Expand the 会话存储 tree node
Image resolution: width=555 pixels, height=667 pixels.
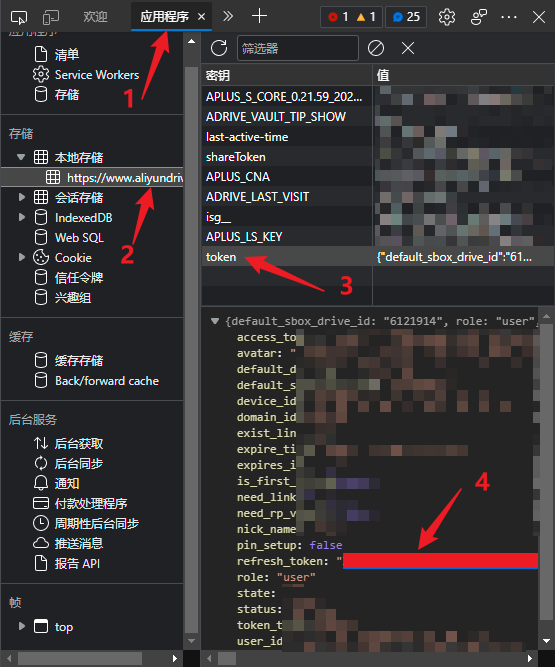tap(22, 197)
